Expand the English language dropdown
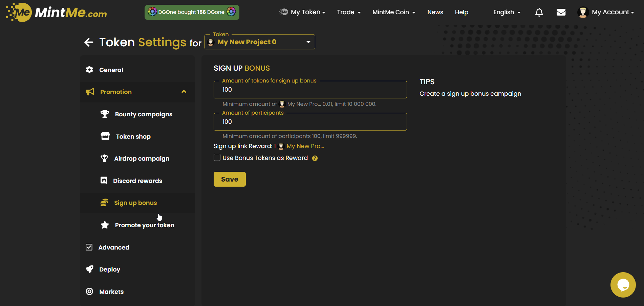Viewport: 644px width, 306px height. [507, 13]
